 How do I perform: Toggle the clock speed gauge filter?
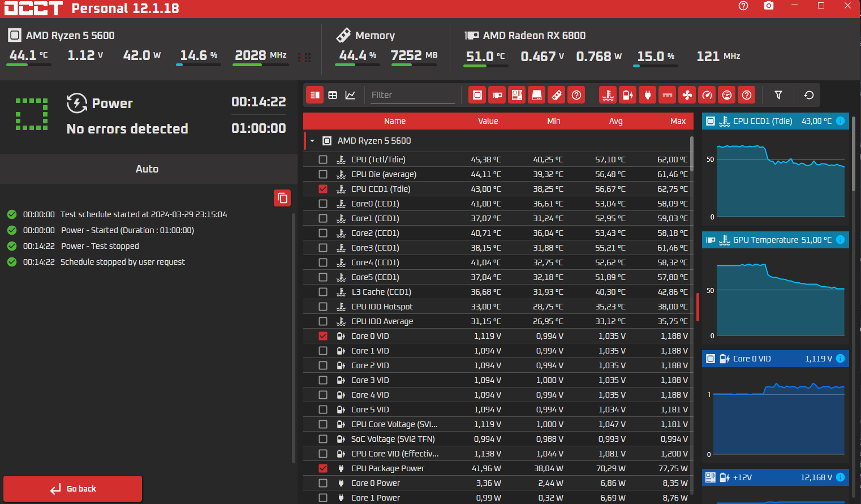(x=707, y=95)
